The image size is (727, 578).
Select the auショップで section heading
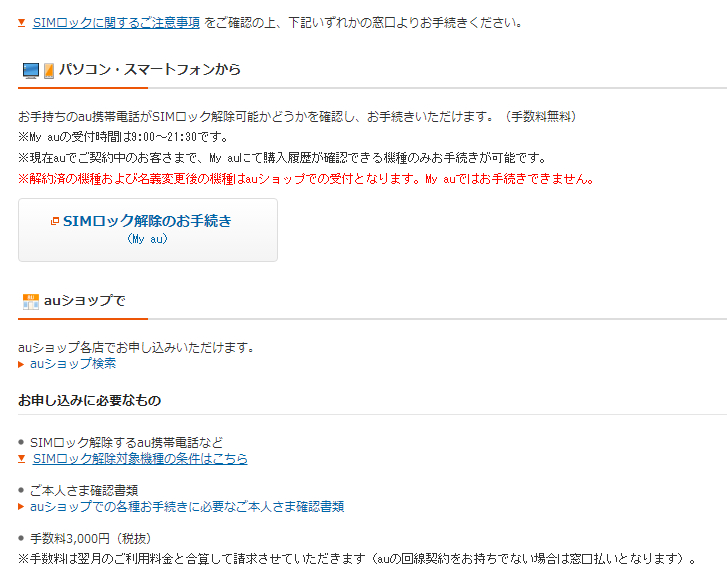(x=84, y=301)
